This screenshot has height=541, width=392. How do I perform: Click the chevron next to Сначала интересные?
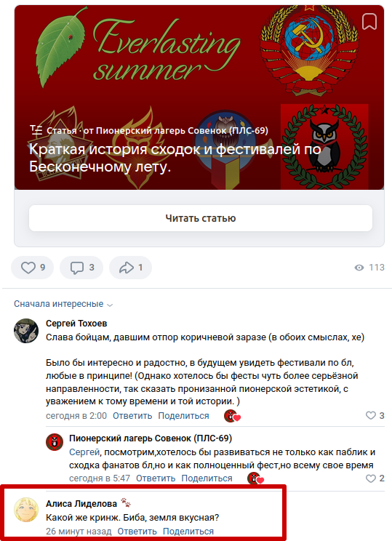coord(110,305)
